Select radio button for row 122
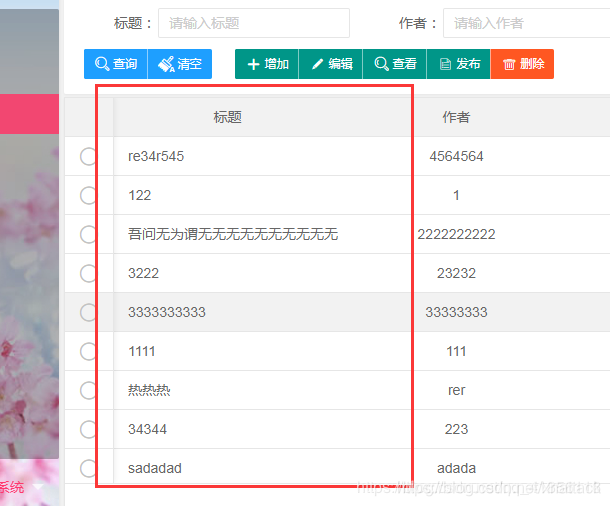 coord(89,195)
